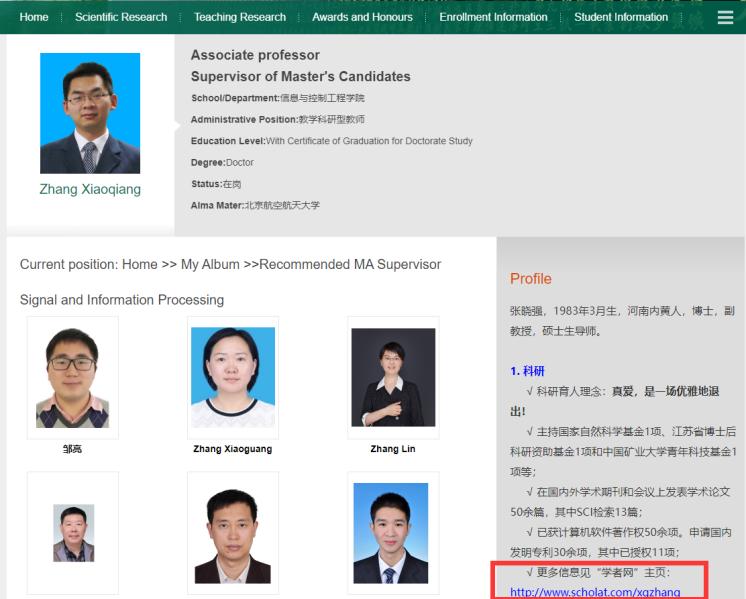Open My Album from breadcrumb
The width and height of the screenshot is (746, 599).
(210, 264)
